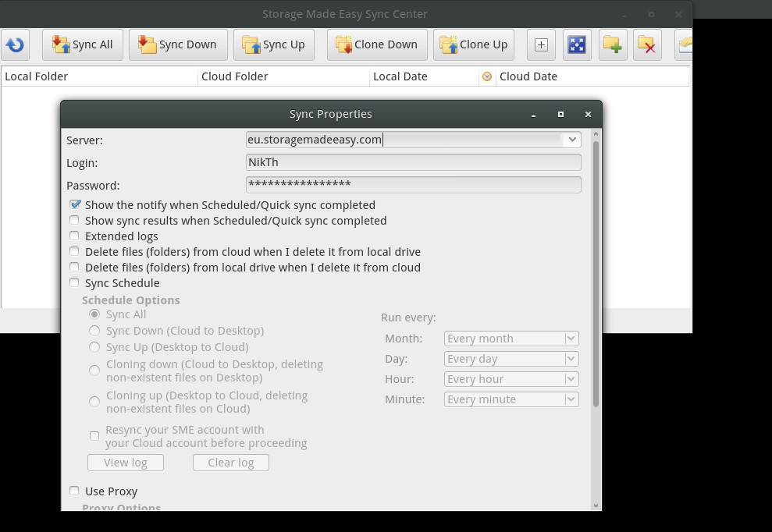Image resolution: width=772 pixels, height=532 pixels.
Task: Open the Server dropdown list
Action: [572, 140]
